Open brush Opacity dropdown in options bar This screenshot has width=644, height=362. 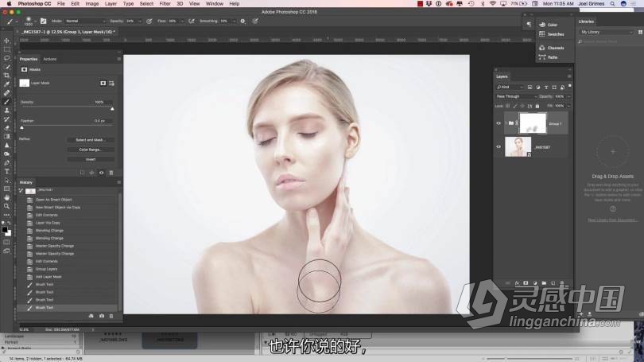140,21
